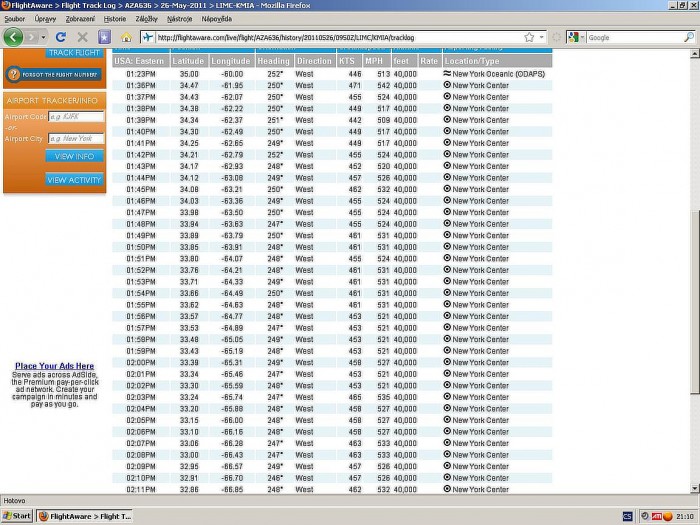Click the radar icon in the 02:11PM row
700x525 pixels.
click(x=447, y=489)
